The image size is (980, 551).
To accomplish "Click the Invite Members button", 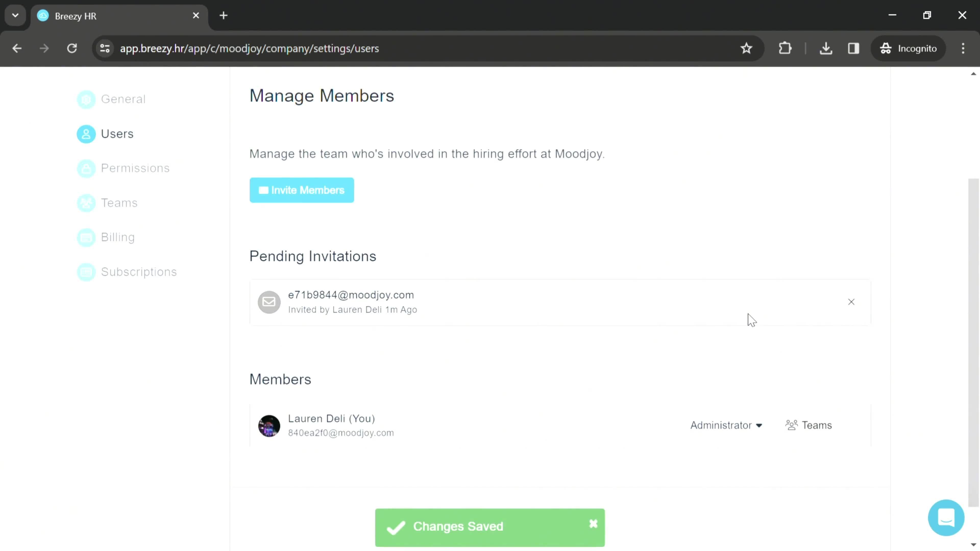I will [302, 190].
